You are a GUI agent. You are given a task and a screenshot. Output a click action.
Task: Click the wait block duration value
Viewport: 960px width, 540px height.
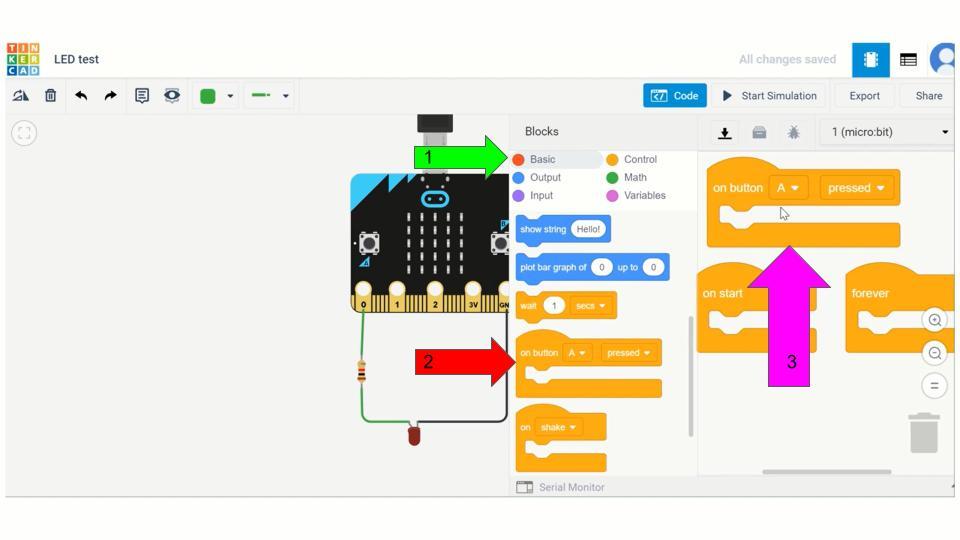554,306
